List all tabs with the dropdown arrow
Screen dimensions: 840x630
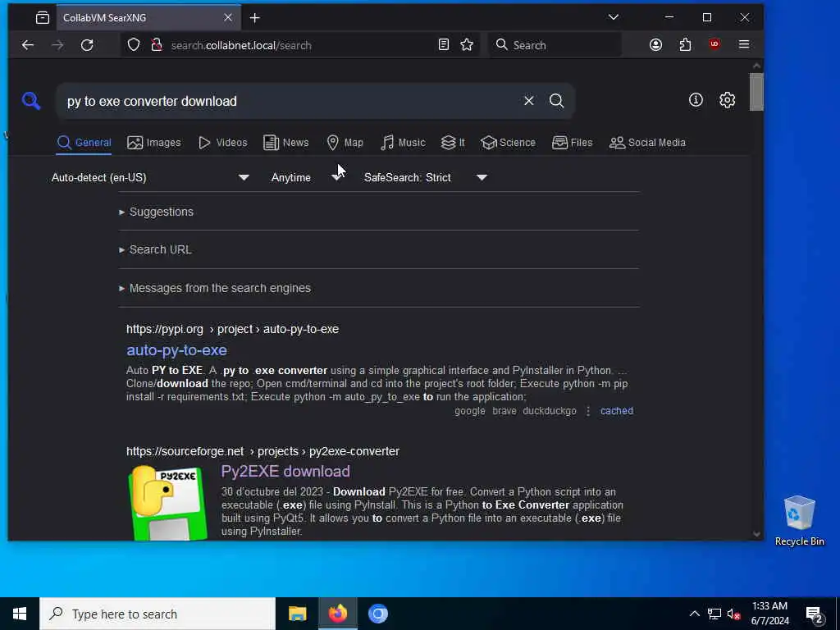614,17
